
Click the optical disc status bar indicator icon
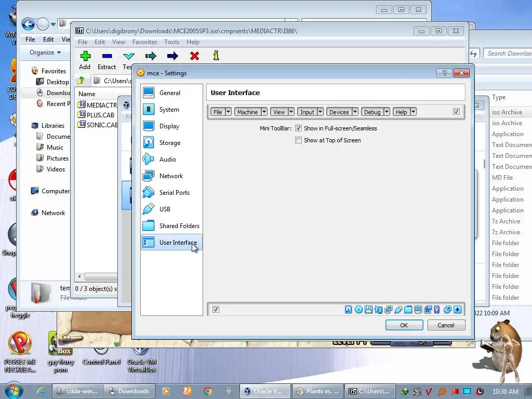click(358, 310)
